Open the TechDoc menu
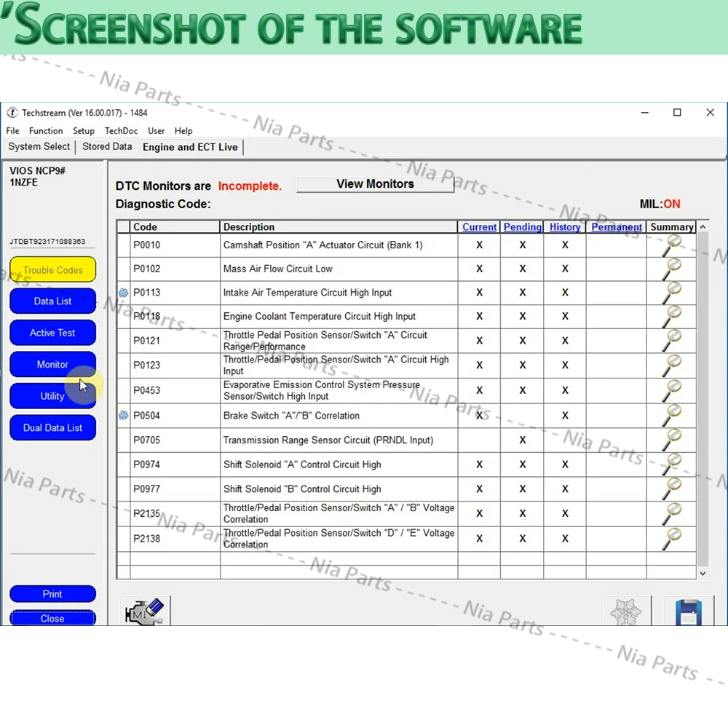Screen dimensions: 728x728 [x=121, y=131]
